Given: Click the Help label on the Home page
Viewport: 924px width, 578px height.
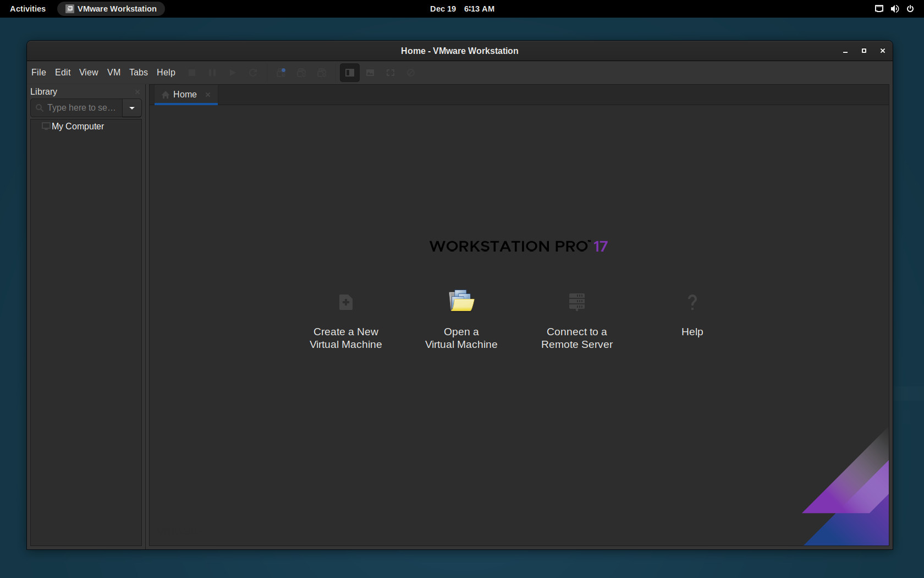Looking at the screenshot, I should 692,332.
